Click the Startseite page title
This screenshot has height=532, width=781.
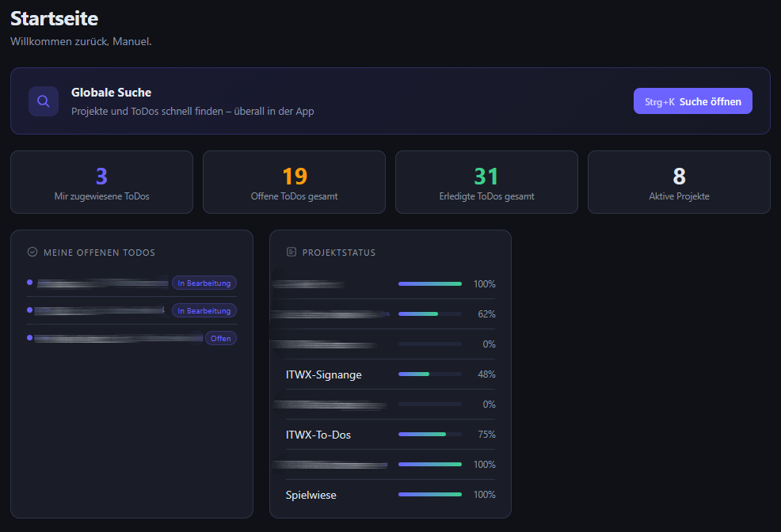click(x=54, y=18)
